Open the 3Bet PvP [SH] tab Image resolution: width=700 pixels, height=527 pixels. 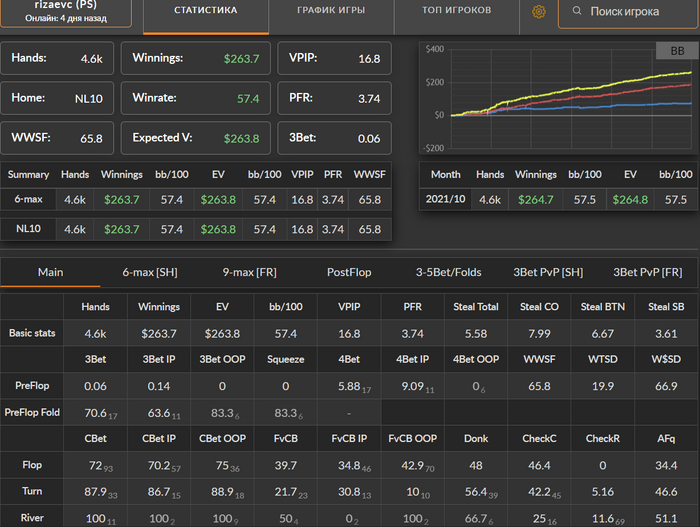coord(548,272)
